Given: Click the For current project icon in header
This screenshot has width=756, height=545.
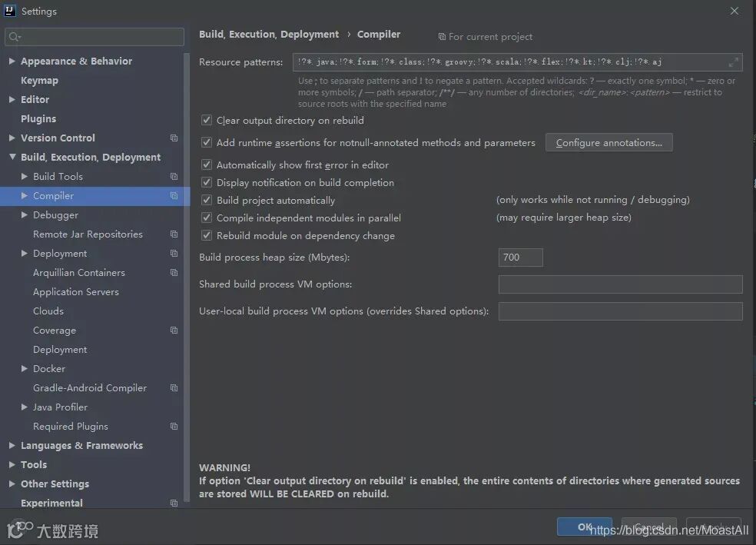Looking at the screenshot, I should click(x=442, y=37).
